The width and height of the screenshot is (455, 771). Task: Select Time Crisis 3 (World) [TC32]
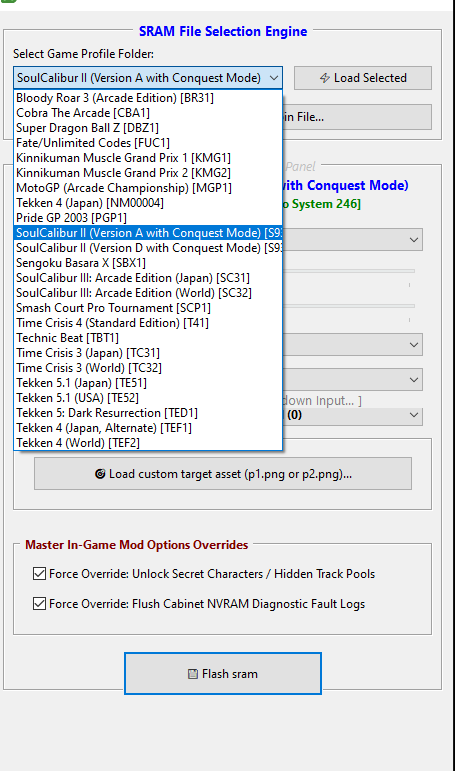[x=148, y=368]
